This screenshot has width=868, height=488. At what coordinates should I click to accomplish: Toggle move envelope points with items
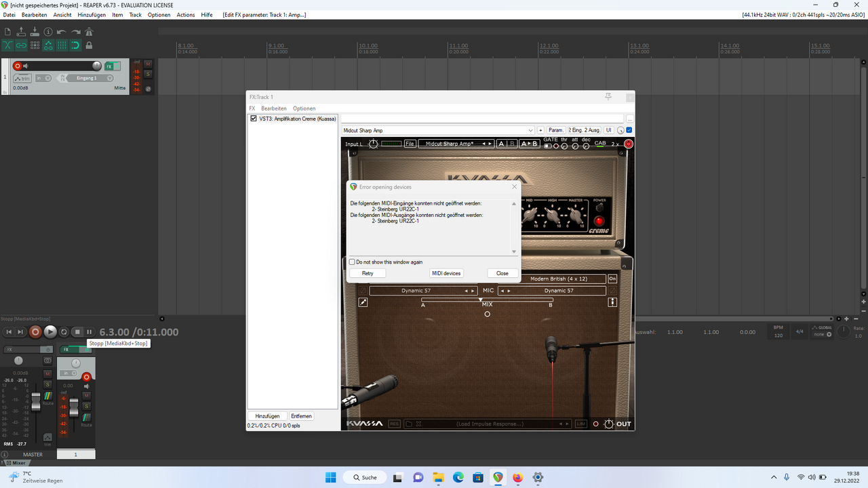tap(48, 45)
